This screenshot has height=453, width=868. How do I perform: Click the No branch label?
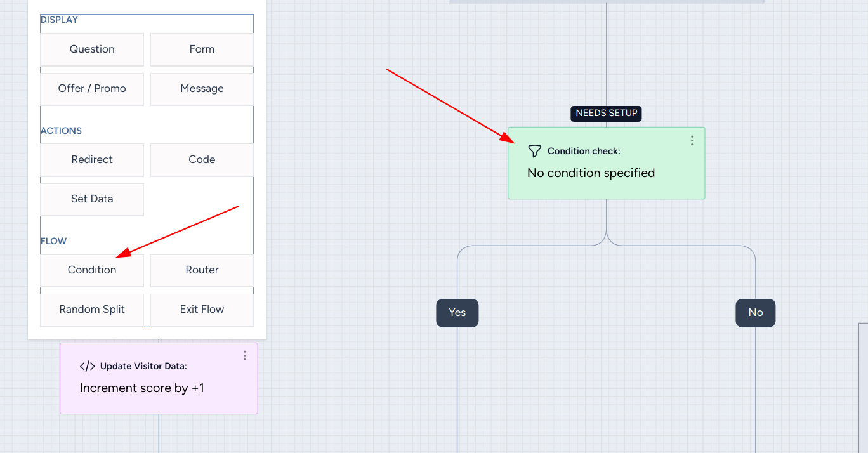(x=755, y=313)
